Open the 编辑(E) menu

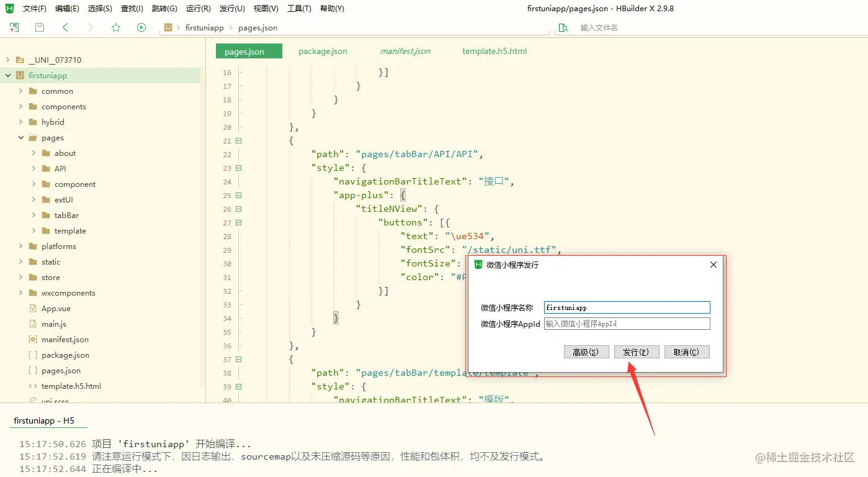click(x=67, y=9)
